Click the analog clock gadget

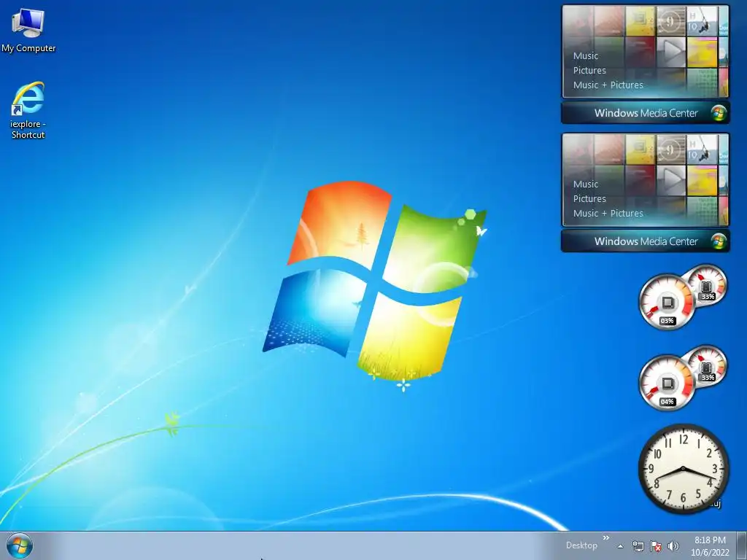(x=683, y=469)
